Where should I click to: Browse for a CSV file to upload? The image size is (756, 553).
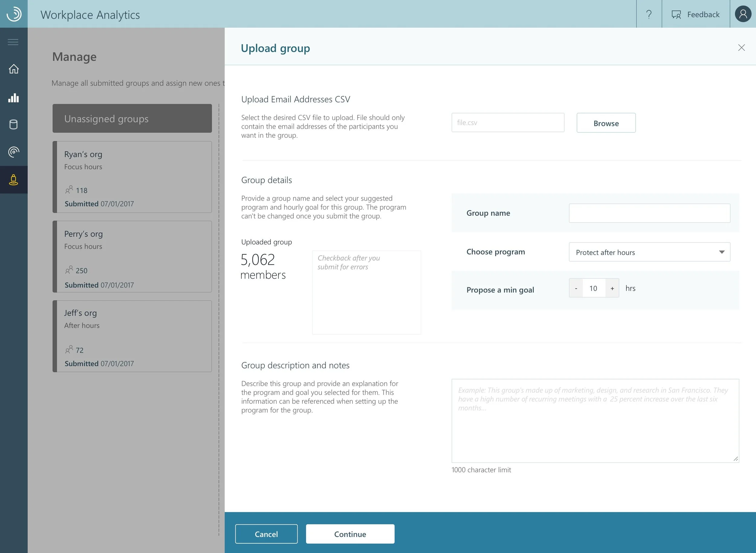coord(606,122)
